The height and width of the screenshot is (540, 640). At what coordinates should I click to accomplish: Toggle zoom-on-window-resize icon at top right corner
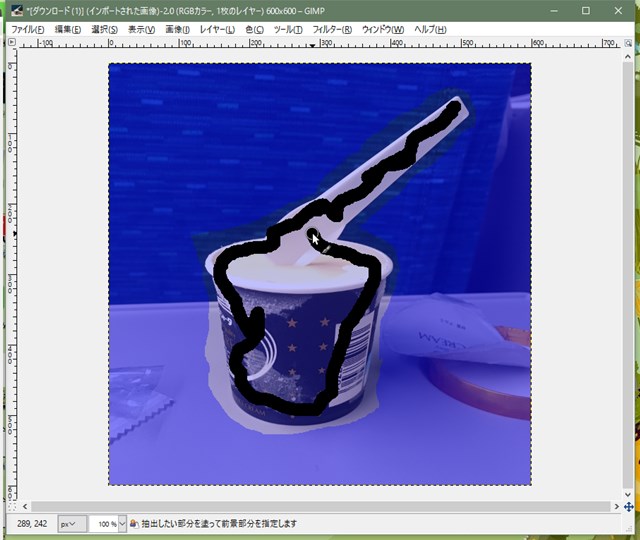coord(627,43)
